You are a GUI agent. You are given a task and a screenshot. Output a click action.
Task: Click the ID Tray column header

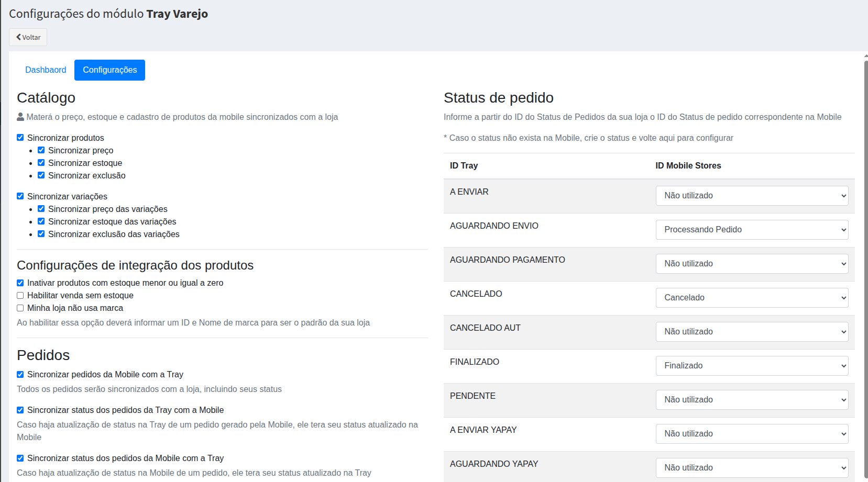click(464, 165)
